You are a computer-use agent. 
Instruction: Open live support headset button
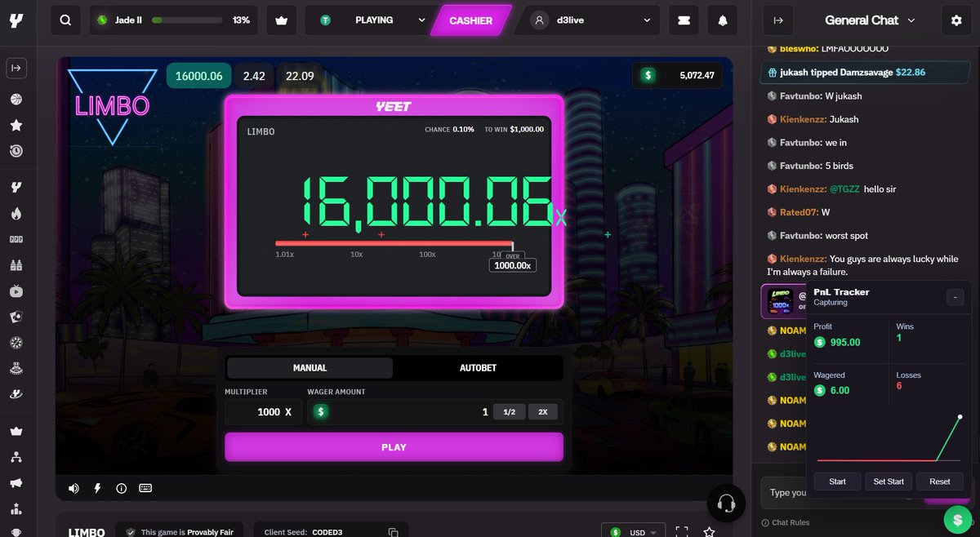click(x=725, y=503)
